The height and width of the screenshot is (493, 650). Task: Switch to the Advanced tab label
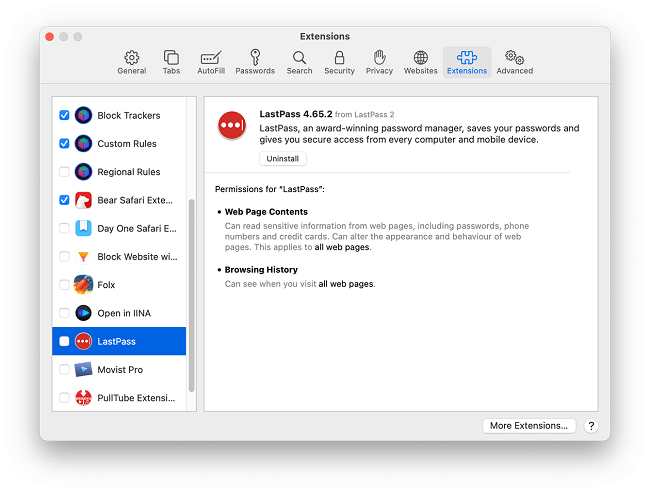(x=514, y=71)
